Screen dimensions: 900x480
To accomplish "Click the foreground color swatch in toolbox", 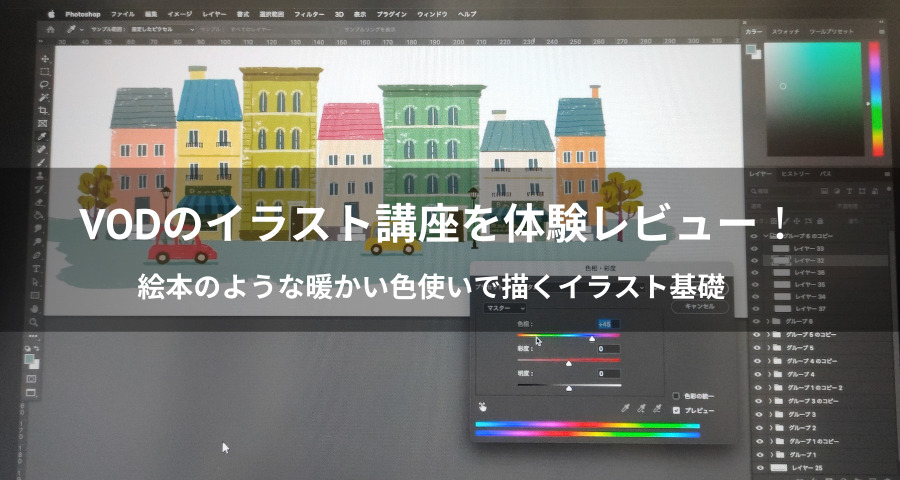I will pos(29,359).
